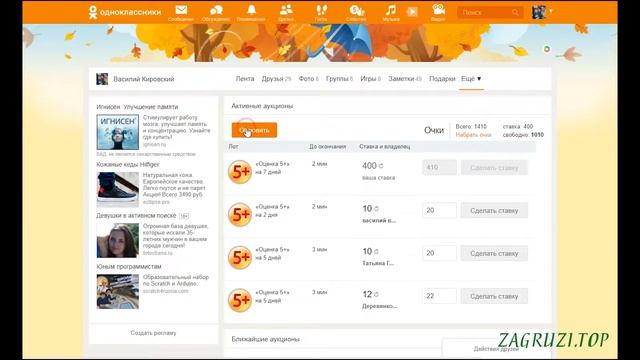This screenshot has height=360, width=640.
Task: Click the Набрать очки link
Action: [x=473, y=135]
